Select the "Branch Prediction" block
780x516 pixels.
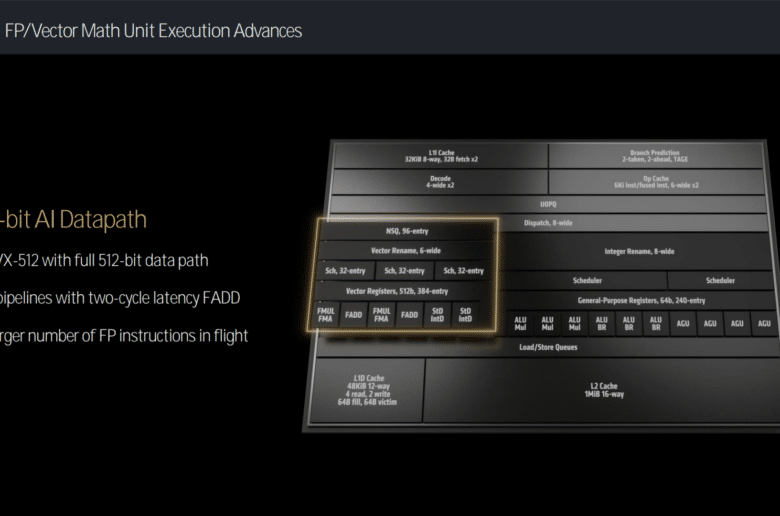pos(655,156)
